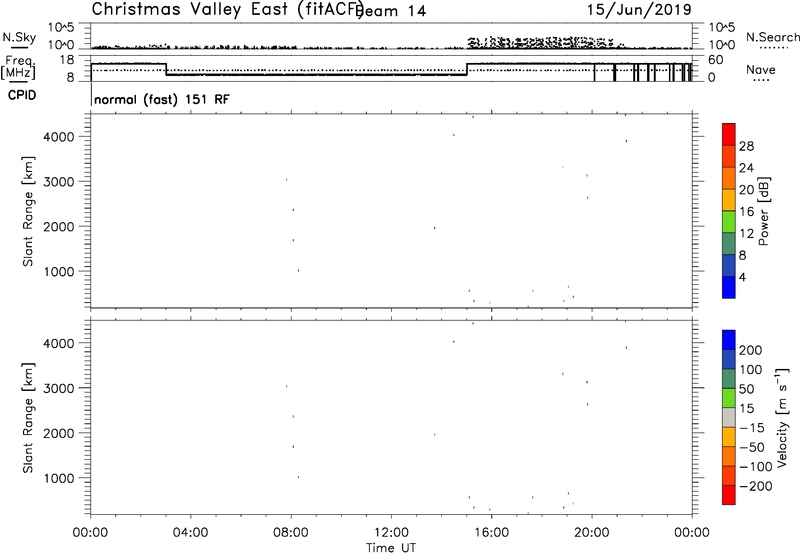The image size is (800, 554).
Task: Click the 'Nave' legend label
Action: pyautogui.click(x=761, y=70)
